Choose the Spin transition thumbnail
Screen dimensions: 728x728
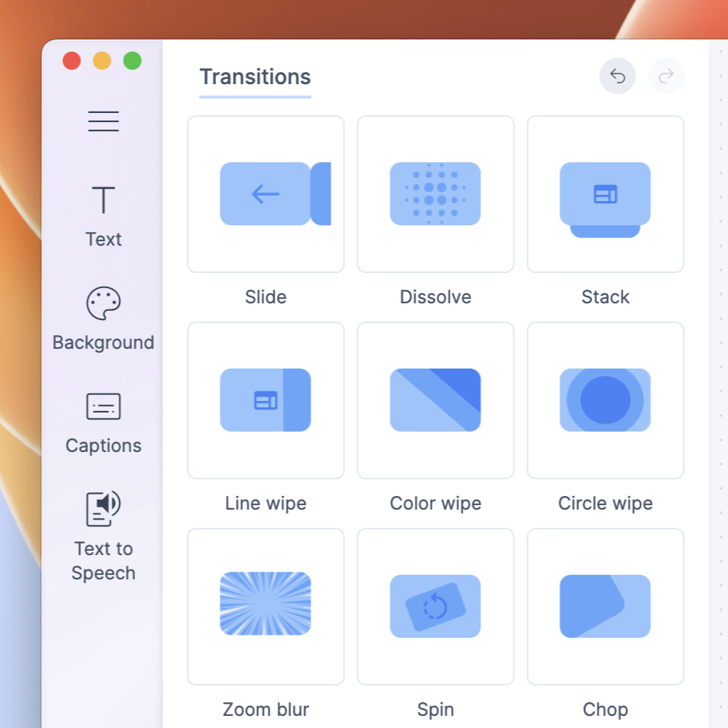pyautogui.click(x=435, y=607)
